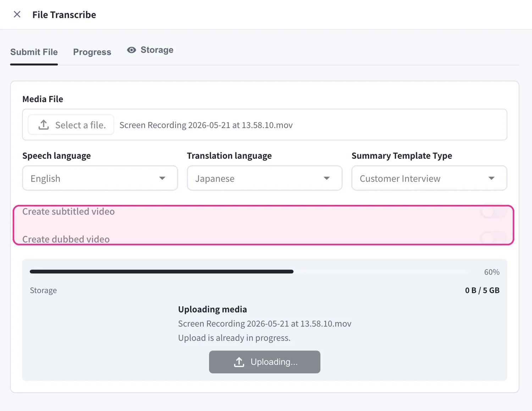The image size is (532, 411).
Task: Click the upload progress bar
Action: [249, 272]
